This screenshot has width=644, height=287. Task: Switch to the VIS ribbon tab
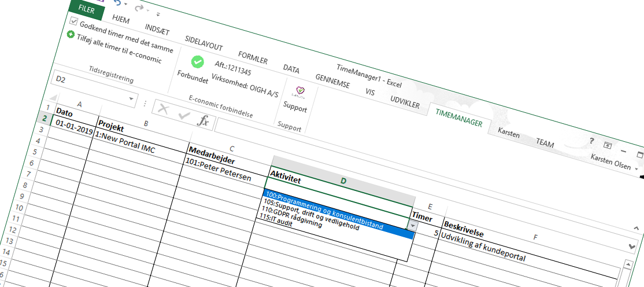pos(369,92)
